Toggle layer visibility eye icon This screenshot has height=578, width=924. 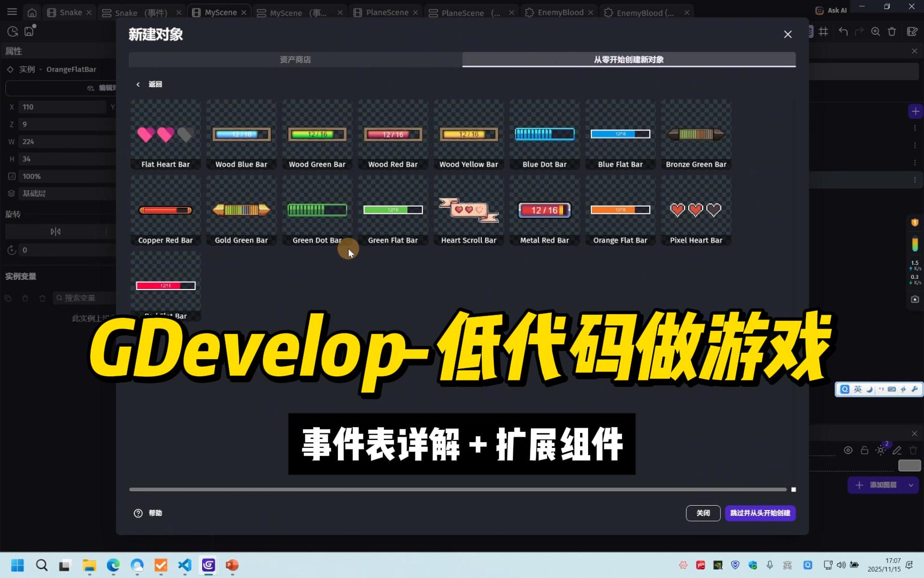tap(848, 450)
